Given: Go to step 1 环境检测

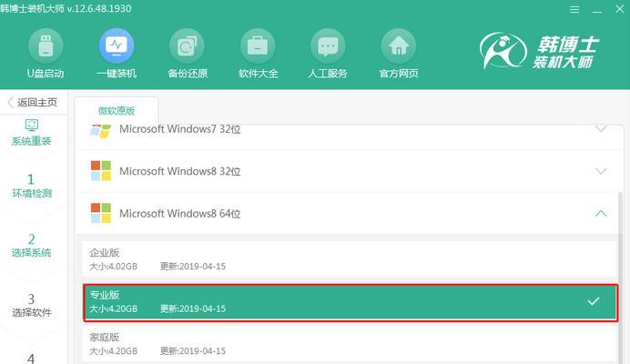Looking at the screenshot, I should (32, 186).
